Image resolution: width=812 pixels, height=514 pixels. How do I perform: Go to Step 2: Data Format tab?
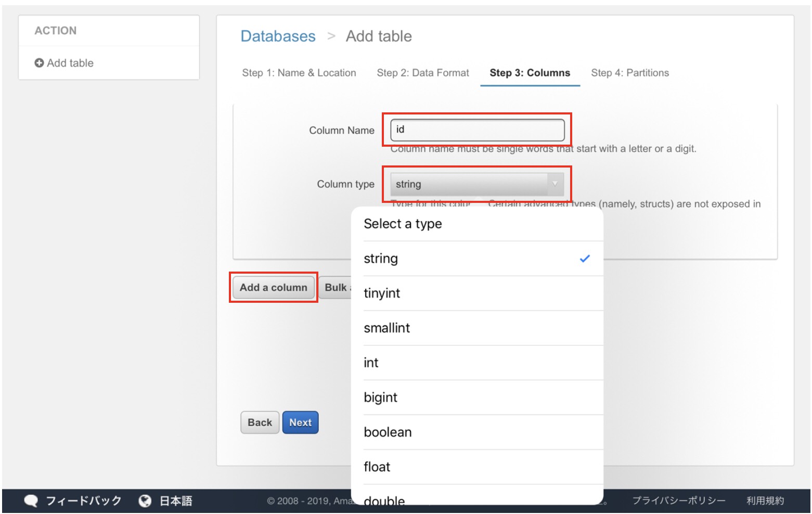422,73
